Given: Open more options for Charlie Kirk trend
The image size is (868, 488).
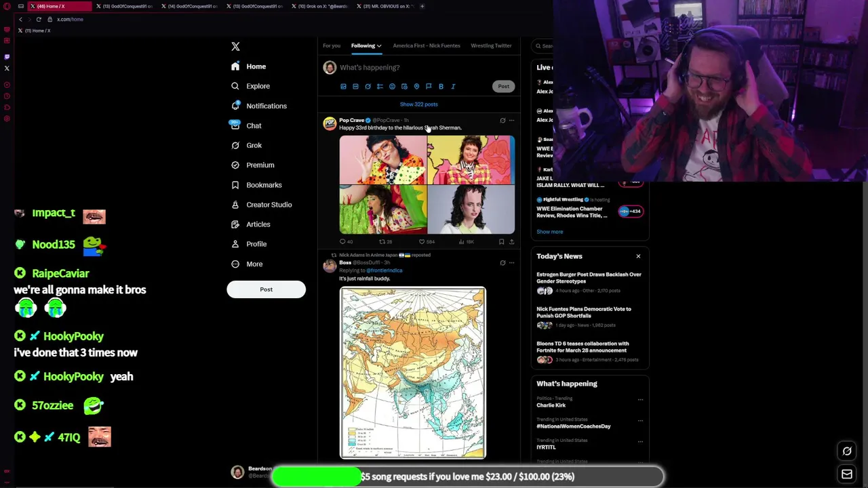Looking at the screenshot, I should coord(640,400).
